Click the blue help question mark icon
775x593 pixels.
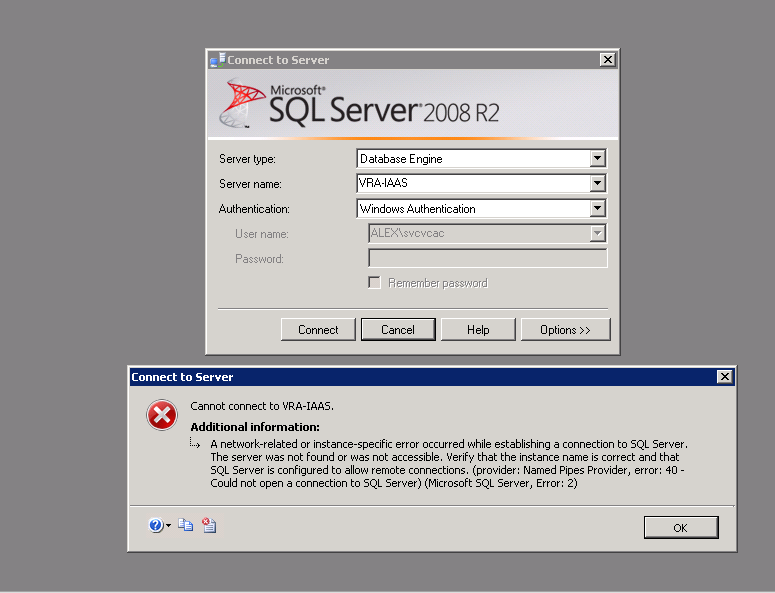click(155, 525)
